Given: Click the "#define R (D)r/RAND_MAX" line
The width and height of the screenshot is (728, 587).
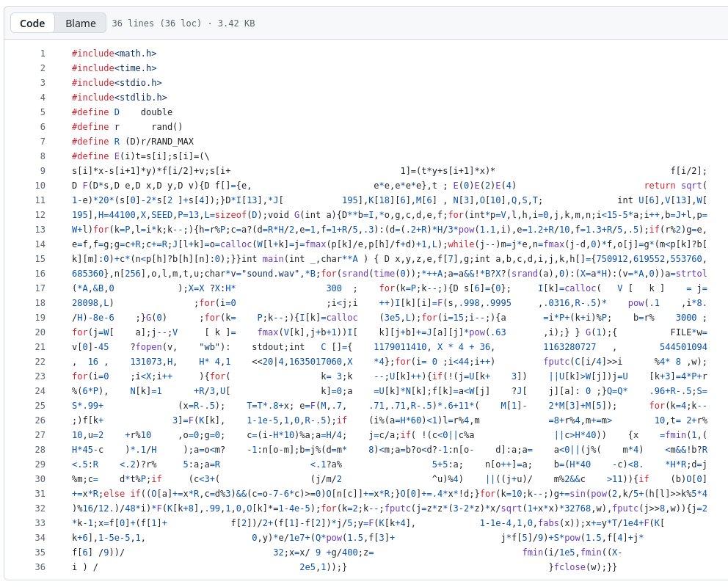Looking at the screenshot, I should point(133,142).
